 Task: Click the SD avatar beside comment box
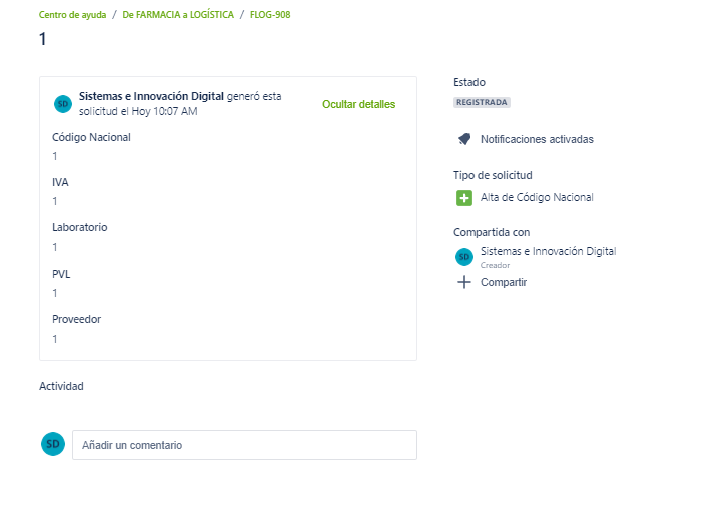pyautogui.click(x=53, y=444)
